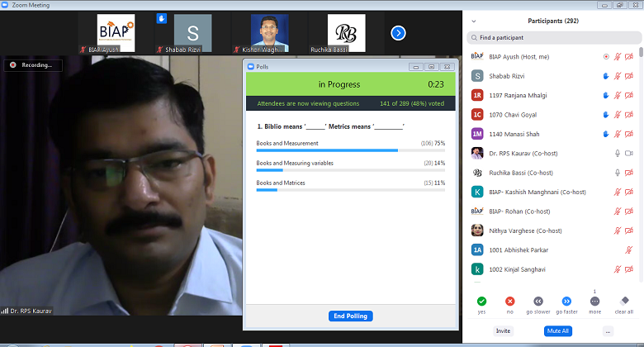Click raised hand icon beside 1197 Ranjana Mhalgi

(605, 95)
